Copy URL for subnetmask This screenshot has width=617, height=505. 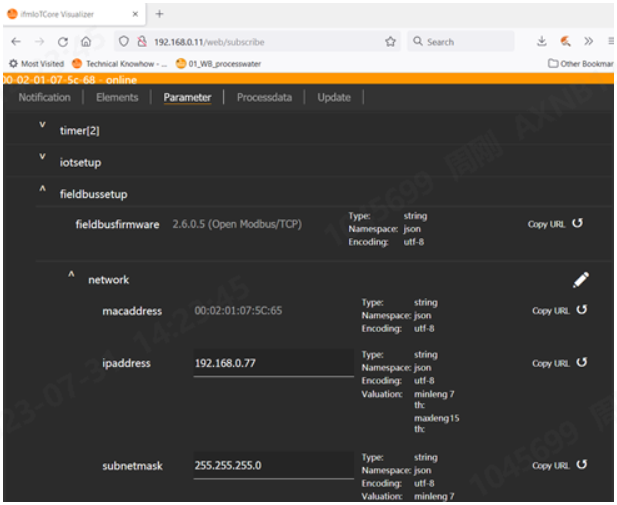pyautogui.click(x=550, y=466)
